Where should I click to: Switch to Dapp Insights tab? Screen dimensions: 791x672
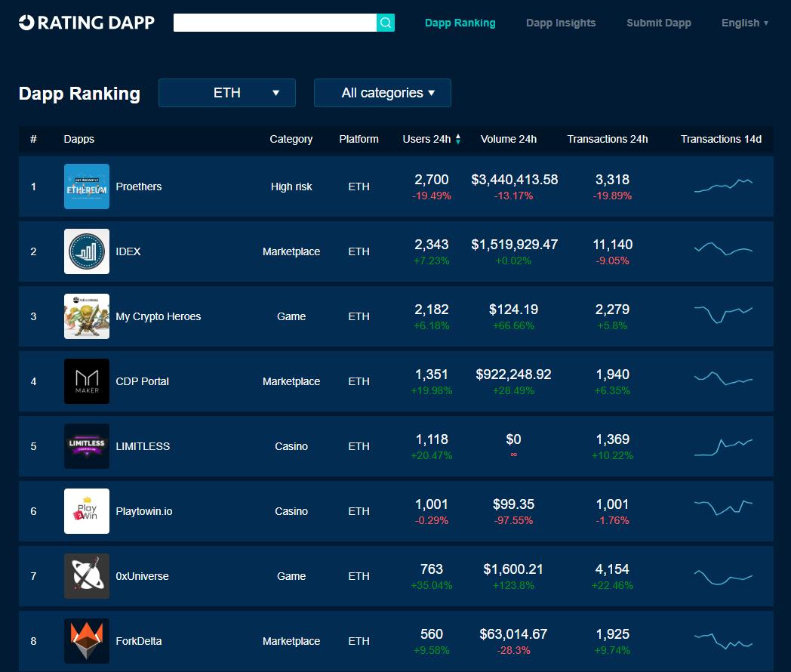[x=561, y=23]
